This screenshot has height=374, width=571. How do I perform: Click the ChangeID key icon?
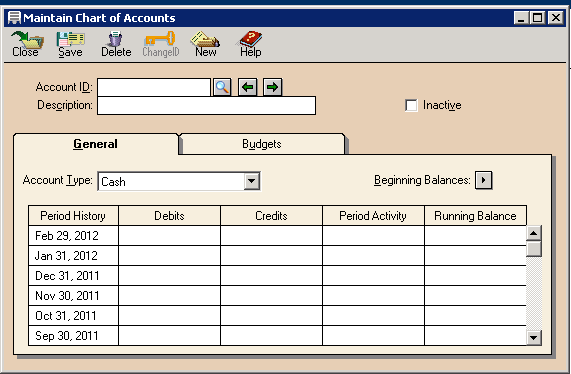coord(161,44)
